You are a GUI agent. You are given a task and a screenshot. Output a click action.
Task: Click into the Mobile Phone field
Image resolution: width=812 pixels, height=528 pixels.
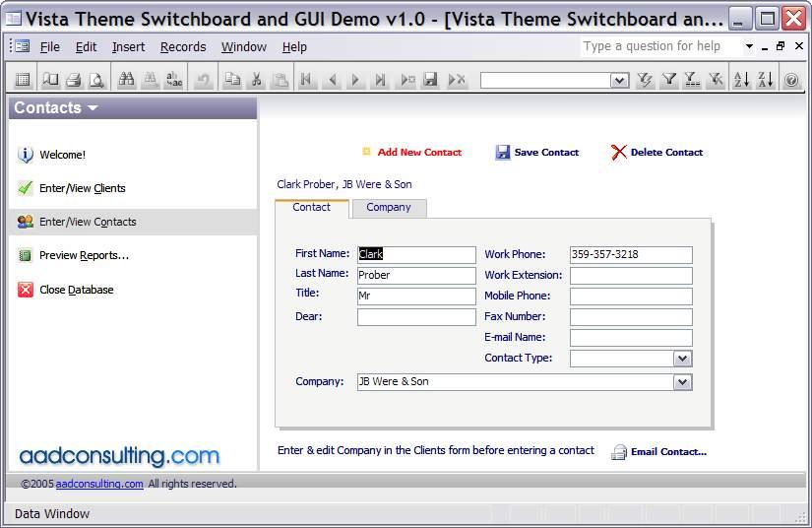tap(630, 297)
